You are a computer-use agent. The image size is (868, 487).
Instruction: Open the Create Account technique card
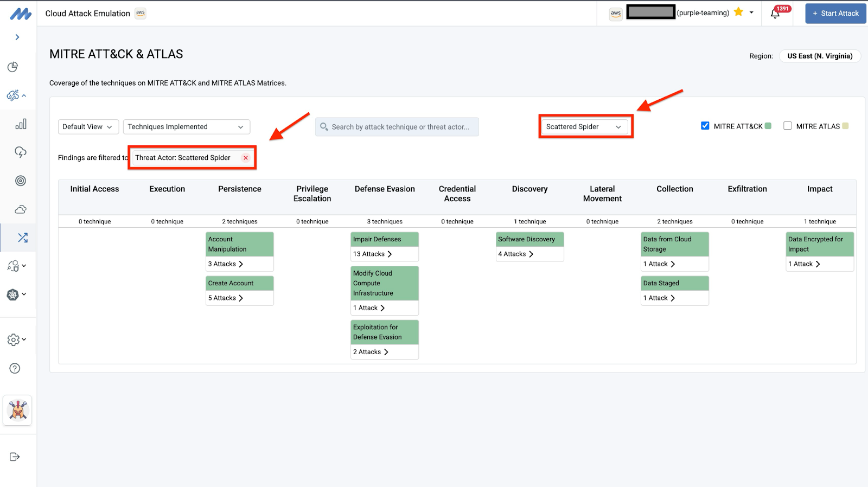click(240, 283)
